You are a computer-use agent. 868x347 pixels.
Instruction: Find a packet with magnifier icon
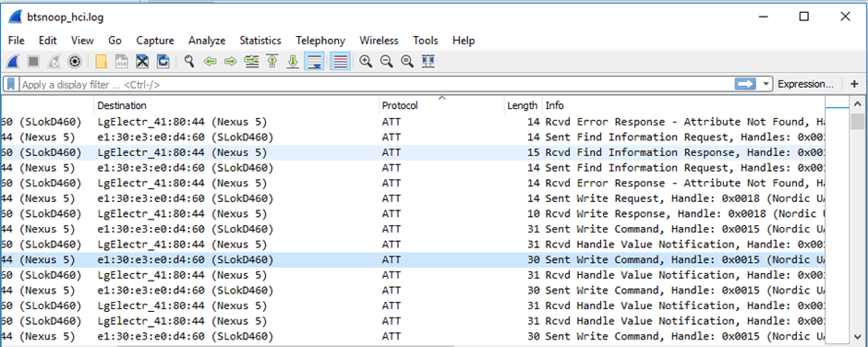(189, 62)
